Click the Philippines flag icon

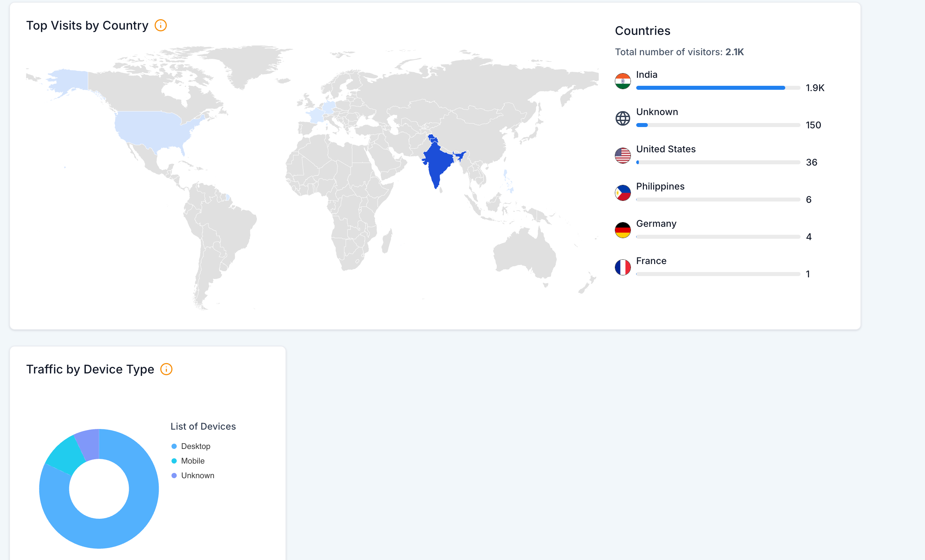(623, 193)
